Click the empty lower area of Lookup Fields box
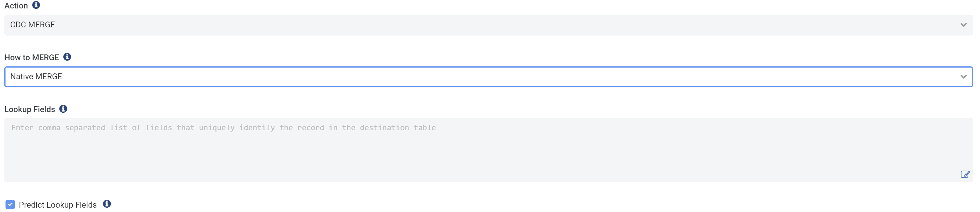The width and height of the screenshot is (980, 212). [x=456, y=160]
